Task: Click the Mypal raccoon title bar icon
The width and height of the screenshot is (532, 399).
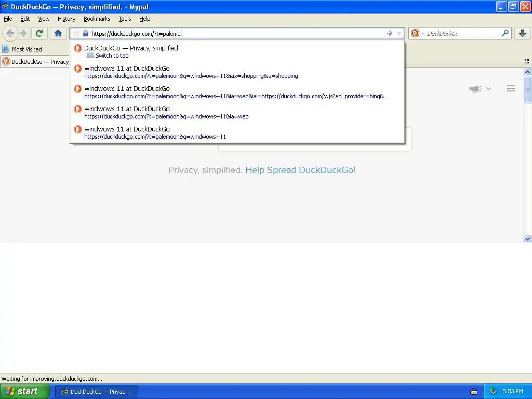Action: 5,6
